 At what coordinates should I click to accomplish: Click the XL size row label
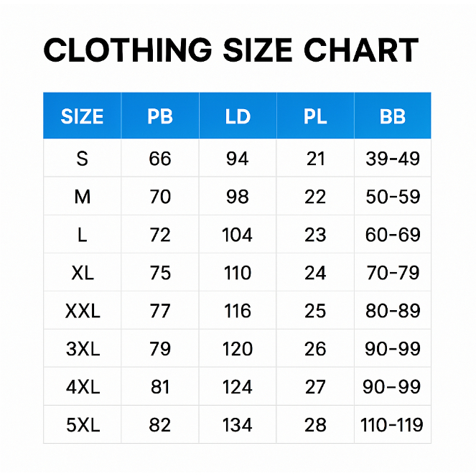click(x=82, y=273)
